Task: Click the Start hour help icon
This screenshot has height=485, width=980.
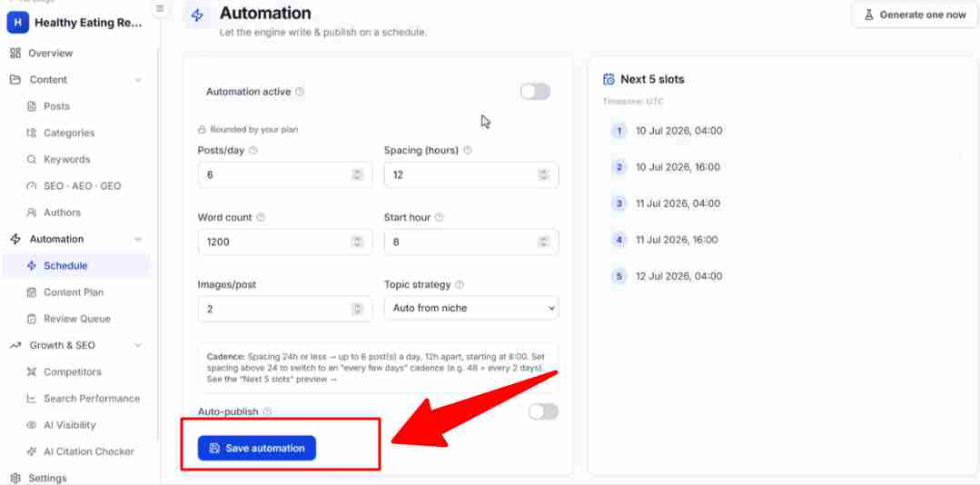Action: (440, 217)
